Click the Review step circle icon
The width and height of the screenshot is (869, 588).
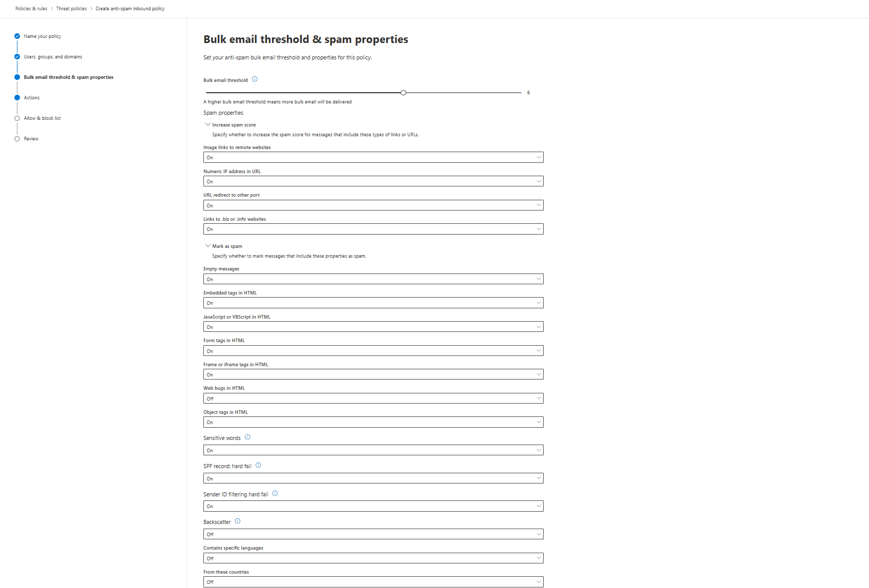[17, 139]
